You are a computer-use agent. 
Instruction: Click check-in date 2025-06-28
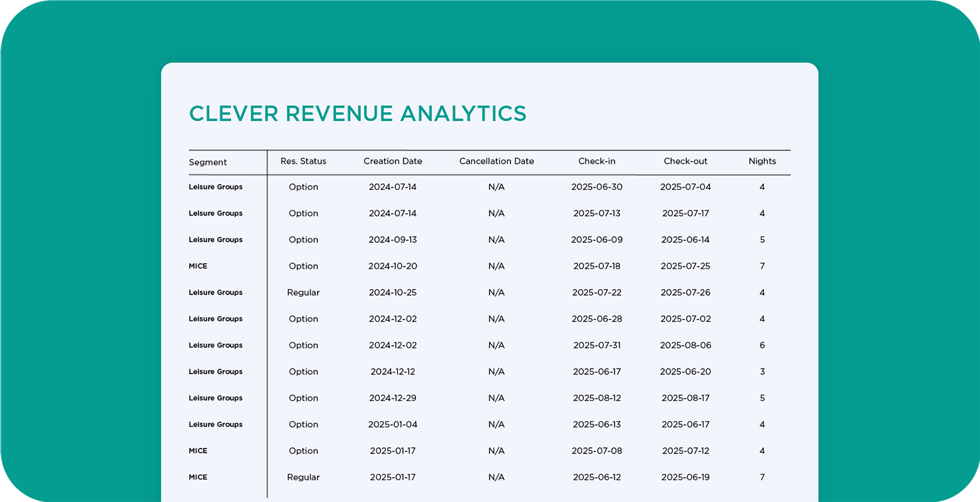pos(597,319)
